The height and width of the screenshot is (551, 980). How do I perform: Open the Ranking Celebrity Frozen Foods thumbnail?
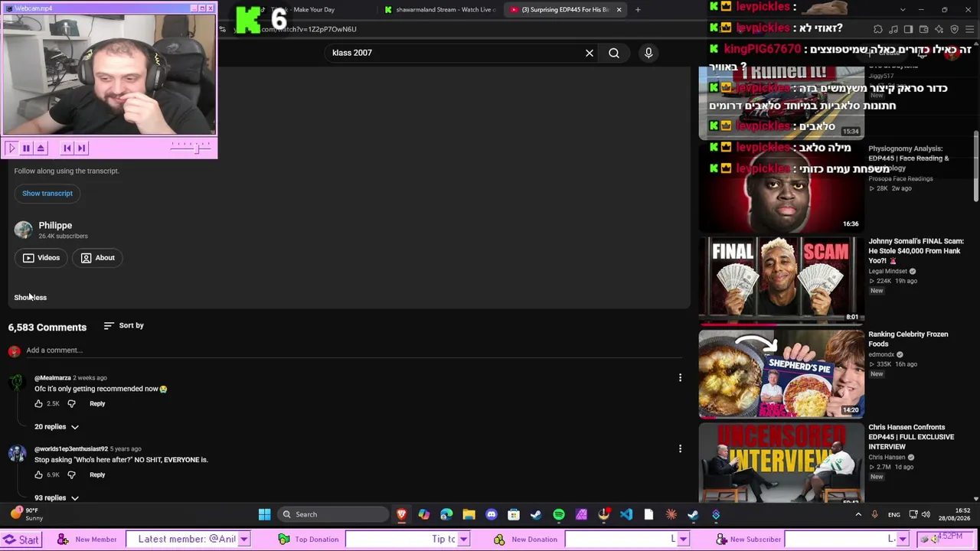[781, 373]
